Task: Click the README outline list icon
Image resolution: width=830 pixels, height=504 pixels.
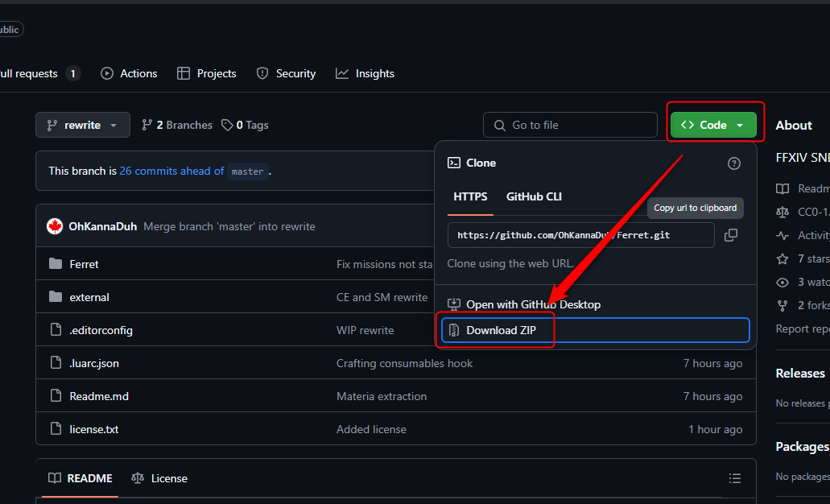Action: [x=734, y=478]
